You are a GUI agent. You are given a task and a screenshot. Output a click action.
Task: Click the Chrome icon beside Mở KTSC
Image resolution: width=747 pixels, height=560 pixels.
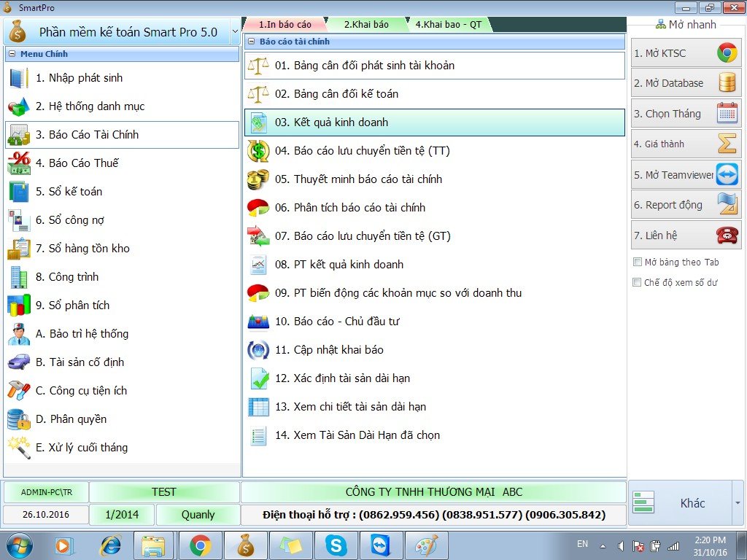tap(727, 53)
